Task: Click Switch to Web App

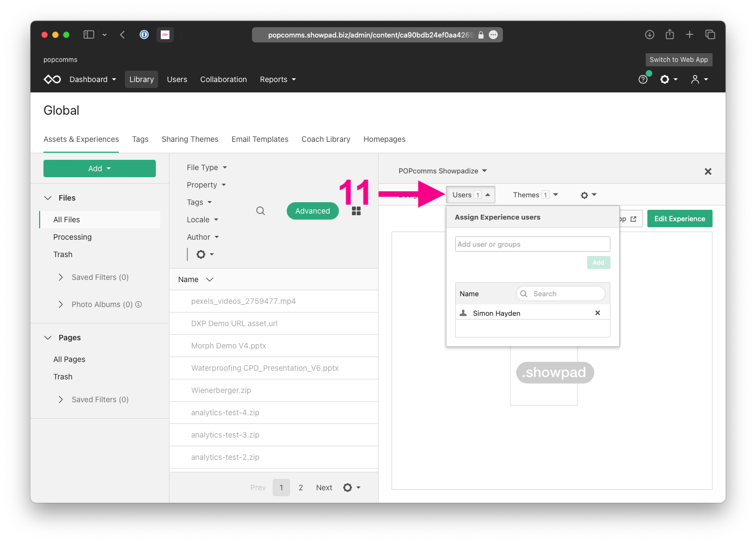Action: 678,60
